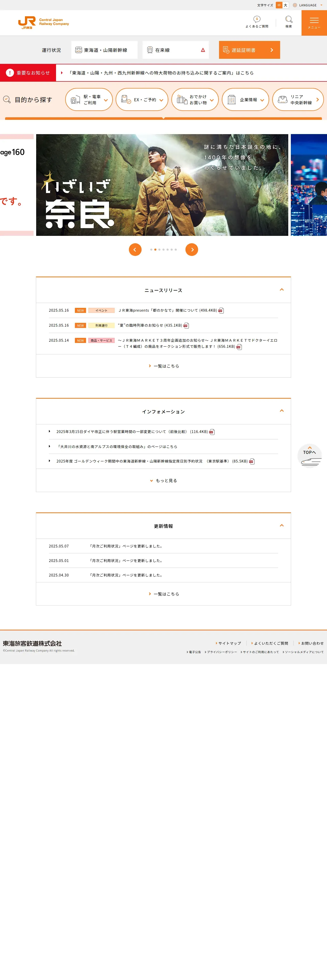Expand the おでかけお買い物 category
The height and width of the screenshot is (980, 327).
point(195,100)
